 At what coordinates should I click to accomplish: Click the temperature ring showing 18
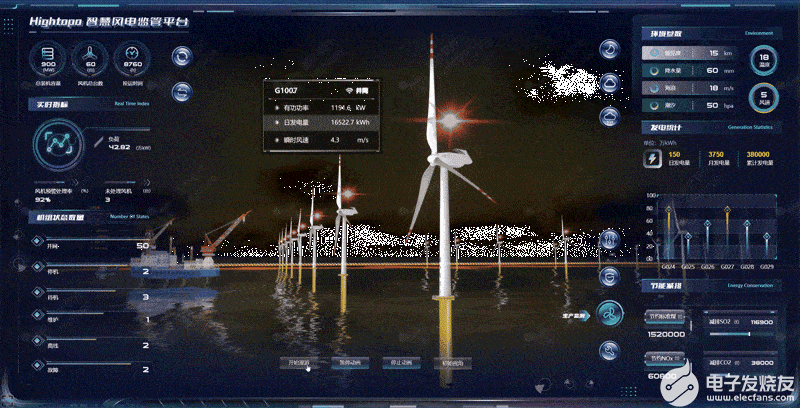click(x=763, y=60)
